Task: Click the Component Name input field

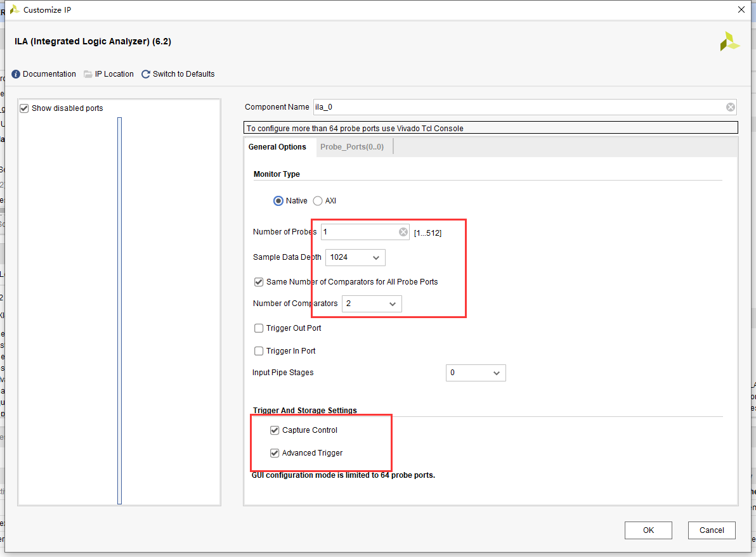Action: point(525,107)
